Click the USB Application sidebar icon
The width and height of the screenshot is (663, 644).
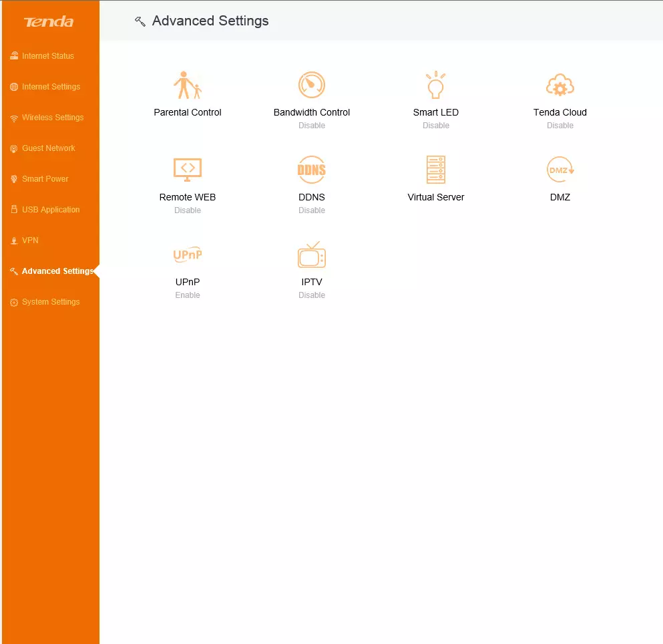coord(14,210)
